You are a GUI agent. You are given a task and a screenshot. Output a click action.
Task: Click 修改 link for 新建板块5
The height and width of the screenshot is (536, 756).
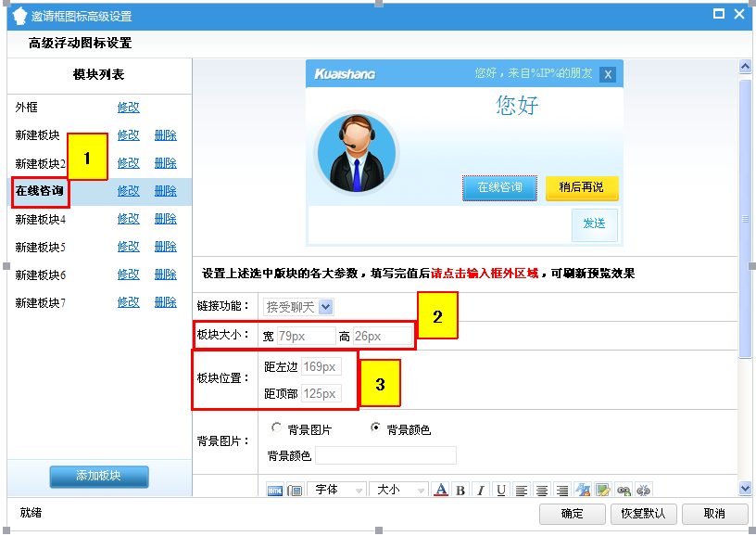click(128, 248)
